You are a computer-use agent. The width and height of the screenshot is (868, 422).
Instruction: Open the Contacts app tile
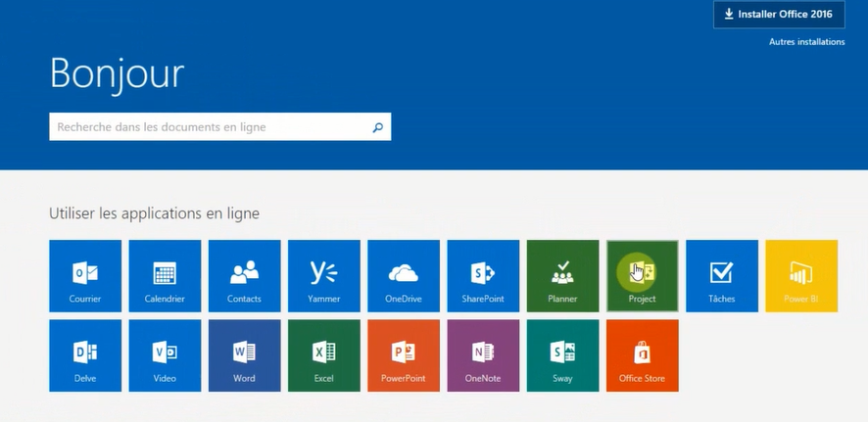[x=245, y=276]
